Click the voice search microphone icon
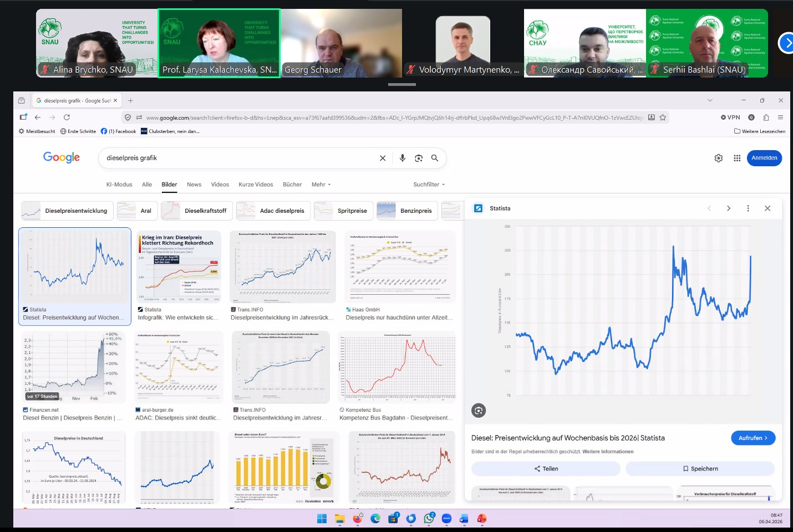 [x=403, y=158]
